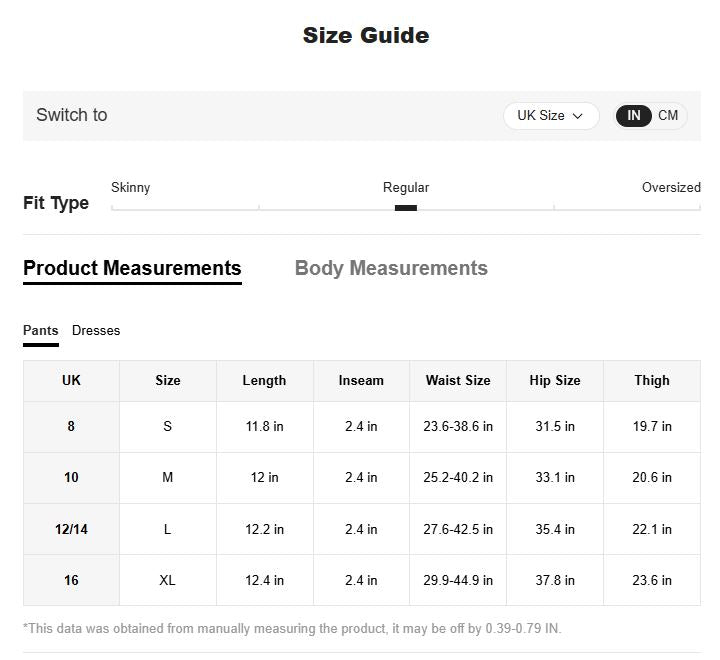The width and height of the screenshot is (720, 660).
Task: Switch units to IN
Action: pyautogui.click(x=634, y=116)
